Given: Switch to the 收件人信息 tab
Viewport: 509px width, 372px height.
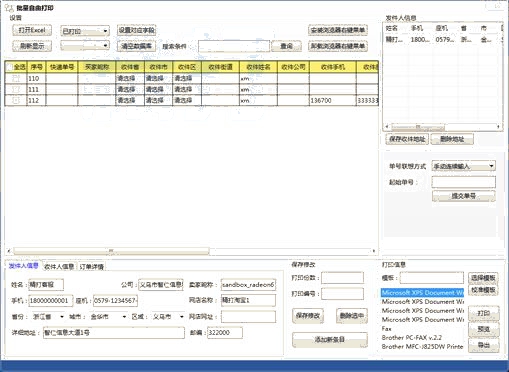Looking at the screenshot, I should pyautogui.click(x=59, y=267).
